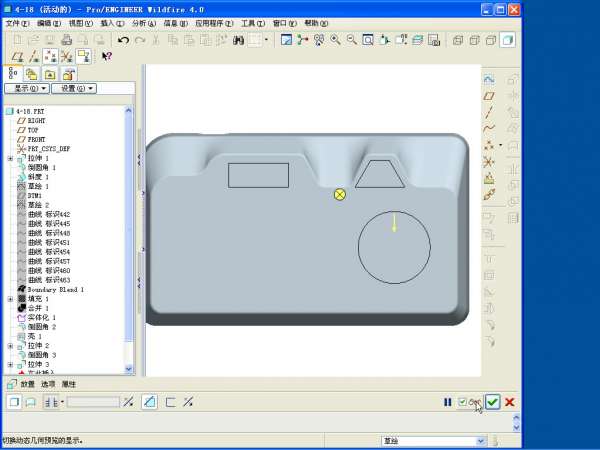600x450 pixels.
Task: Toggle datum planes display on
Action: [x=17, y=57]
